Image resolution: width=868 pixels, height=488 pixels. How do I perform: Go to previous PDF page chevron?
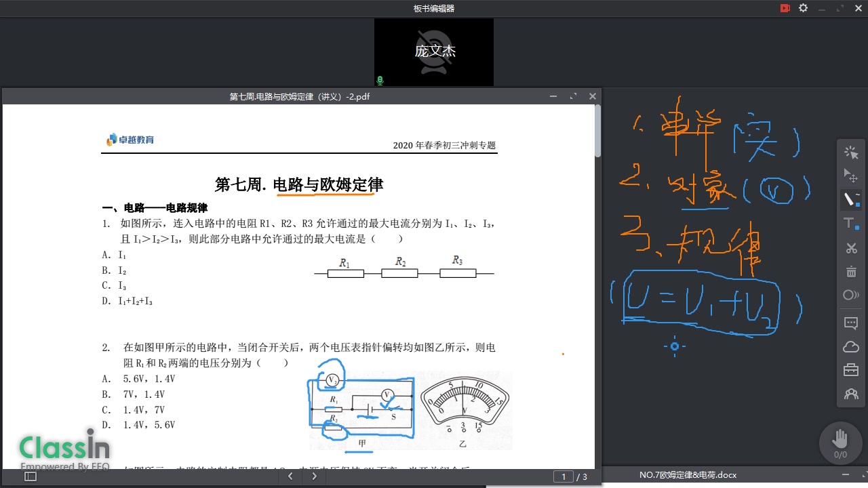point(290,476)
